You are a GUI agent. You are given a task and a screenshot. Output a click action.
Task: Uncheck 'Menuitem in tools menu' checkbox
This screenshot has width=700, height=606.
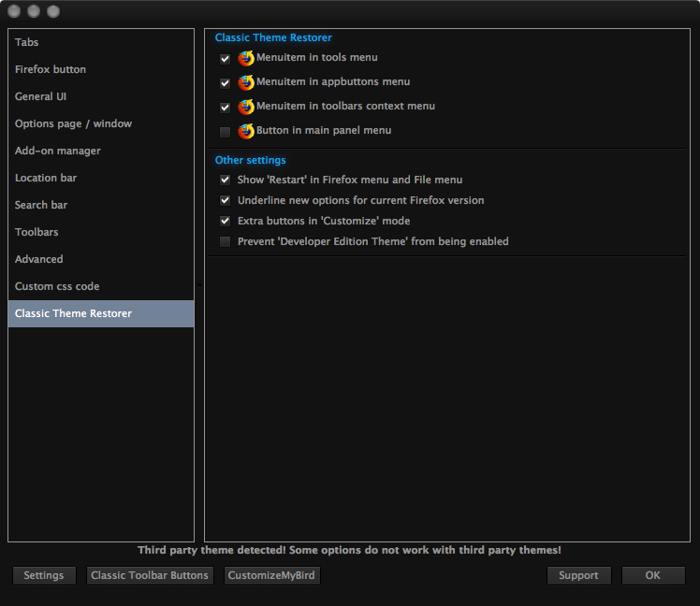(225, 59)
